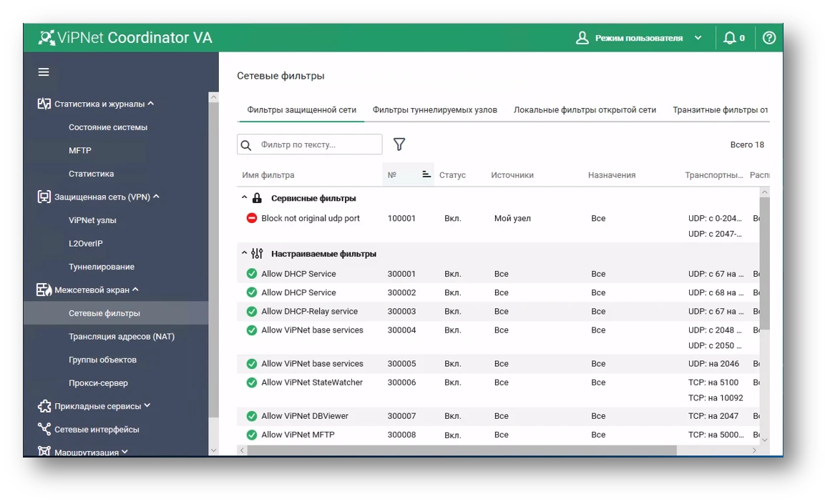Click green status icon of Allow ViPNet DBViewer
The height and width of the screenshot is (504, 830).
click(252, 416)
